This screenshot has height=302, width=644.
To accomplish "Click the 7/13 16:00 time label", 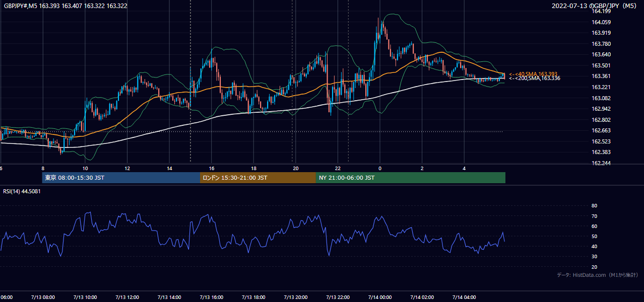I will pos(211,297).
